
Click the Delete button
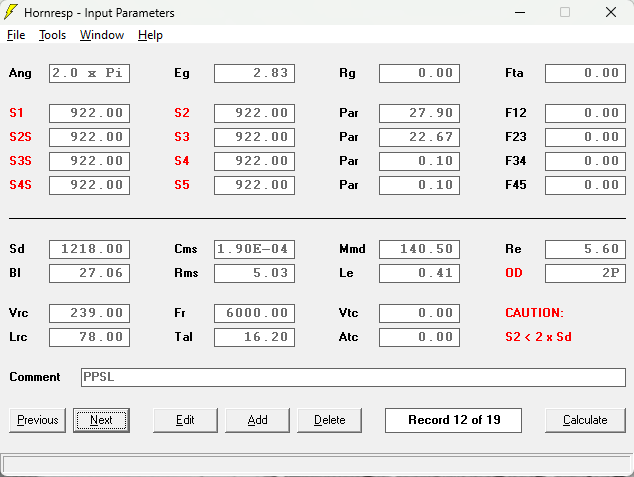(330, 420)
